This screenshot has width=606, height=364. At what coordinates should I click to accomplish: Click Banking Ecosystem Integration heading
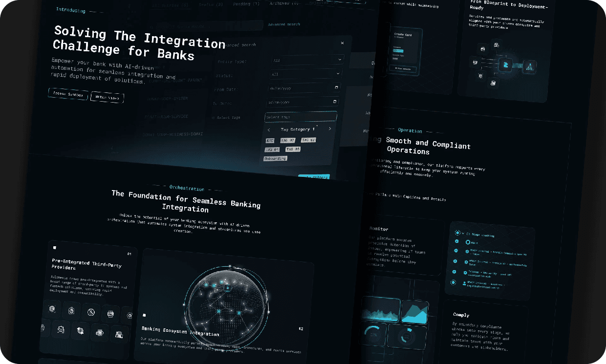pyautogui.click(x=180, y=331)
